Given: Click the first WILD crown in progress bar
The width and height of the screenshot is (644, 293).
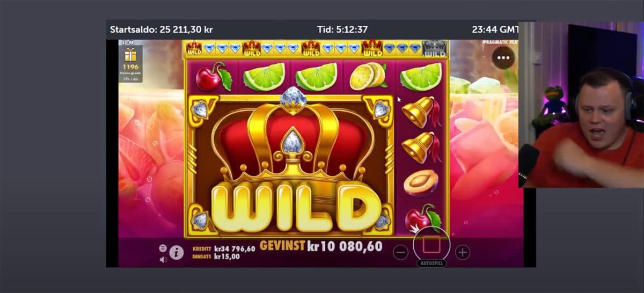Looking at the screenshot, I should pos(194,49).
